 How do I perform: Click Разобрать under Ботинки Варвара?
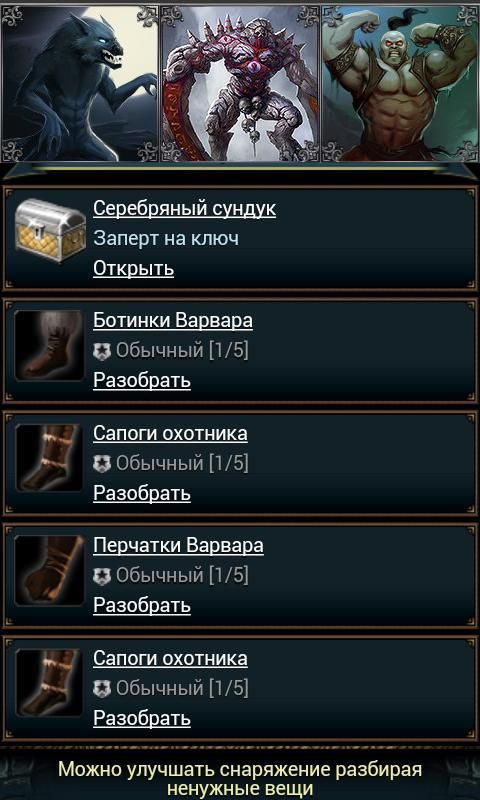tap(142, 381)
